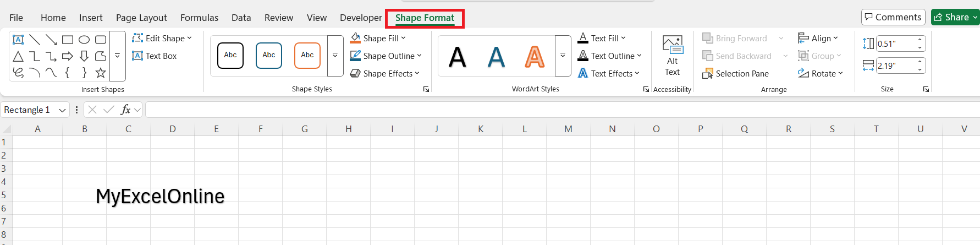This screenshot has height=245, width=980.
Task: Apply the orange outline Abc shape style
Action: [x=307, y=56]
